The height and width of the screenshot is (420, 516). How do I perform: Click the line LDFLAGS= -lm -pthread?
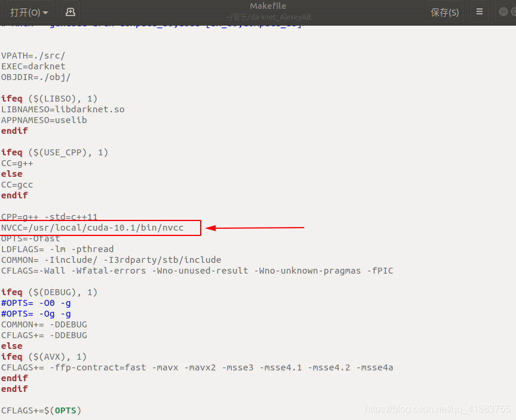point(57,249)
